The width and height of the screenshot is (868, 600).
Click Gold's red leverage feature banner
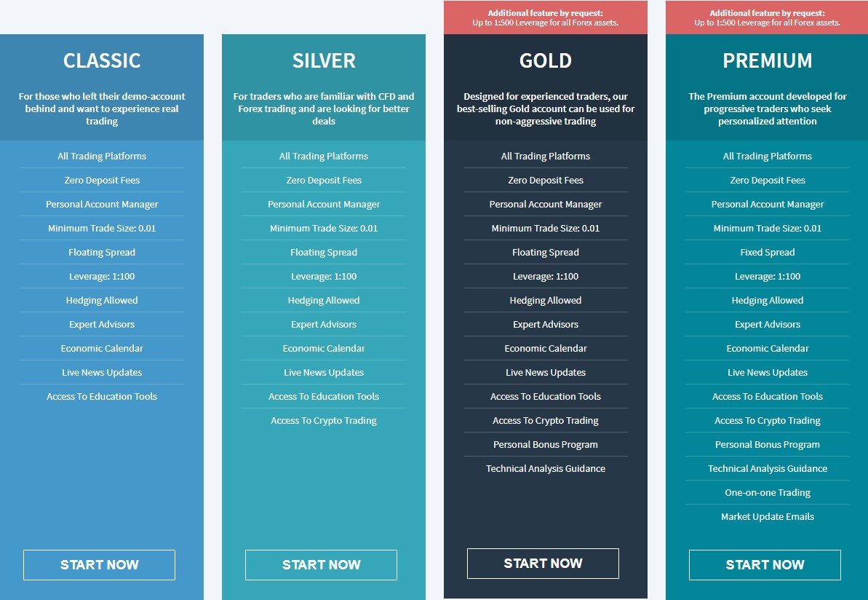pos(545,17)
